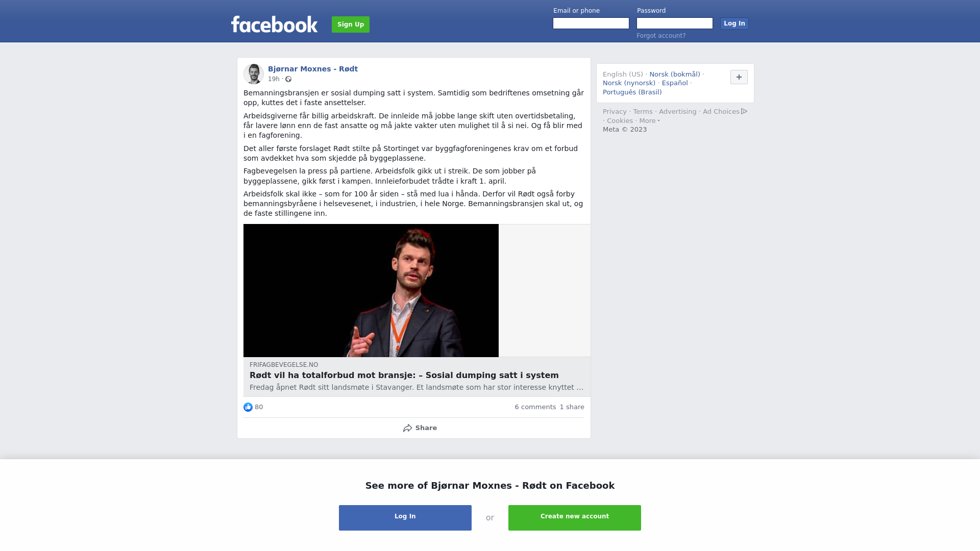Click the public globe privacy icon

tap(288, 79)
